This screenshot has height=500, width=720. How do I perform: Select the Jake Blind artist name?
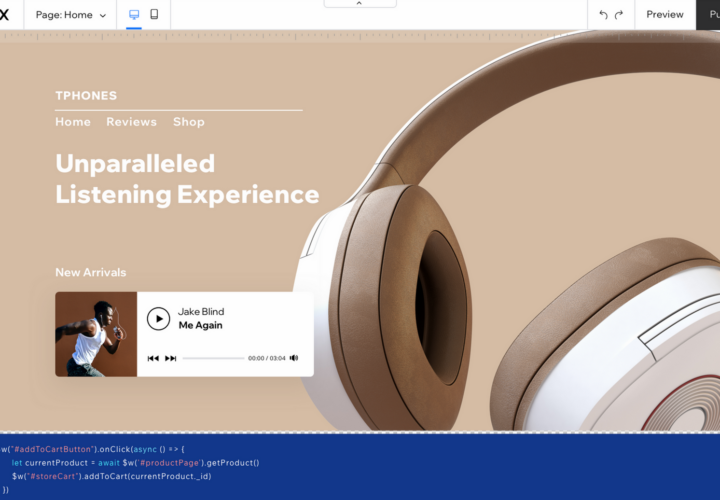pyautogui.click(x=201, y=311)
